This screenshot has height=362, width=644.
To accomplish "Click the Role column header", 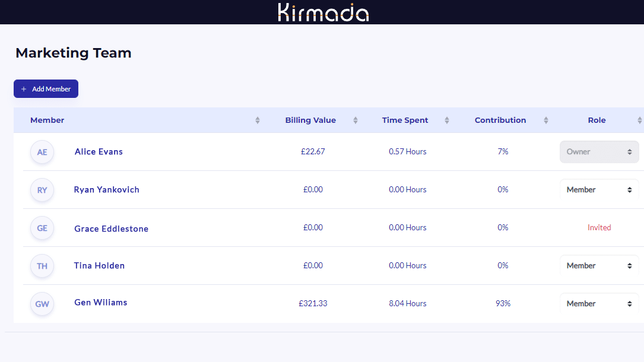I will (597, 120).
